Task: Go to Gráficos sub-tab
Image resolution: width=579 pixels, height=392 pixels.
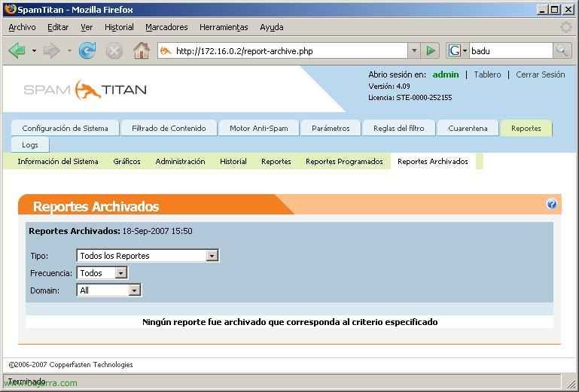Action: [126, 161]
